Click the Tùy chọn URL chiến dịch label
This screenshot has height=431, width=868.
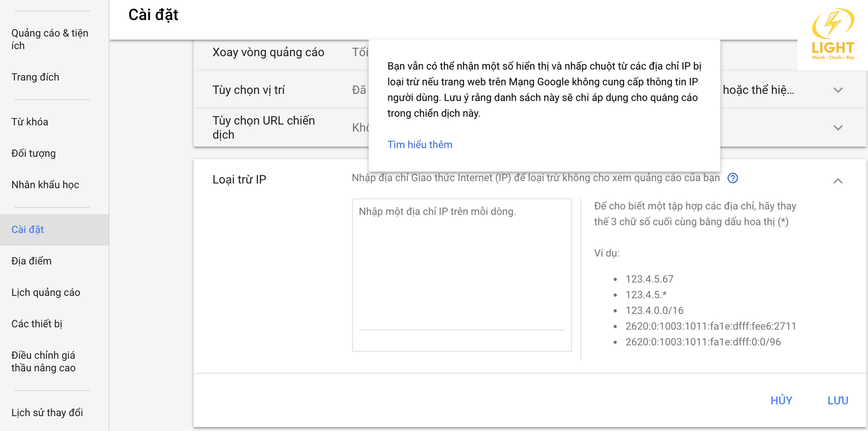[264, 128]
